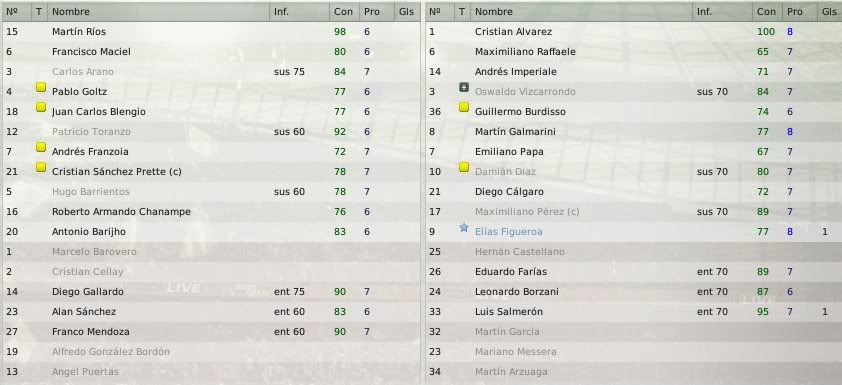Click Damián Díaz's yellow card icon
Image resolution: width=842 pixels, height=385 pixels.
point(464,168)
